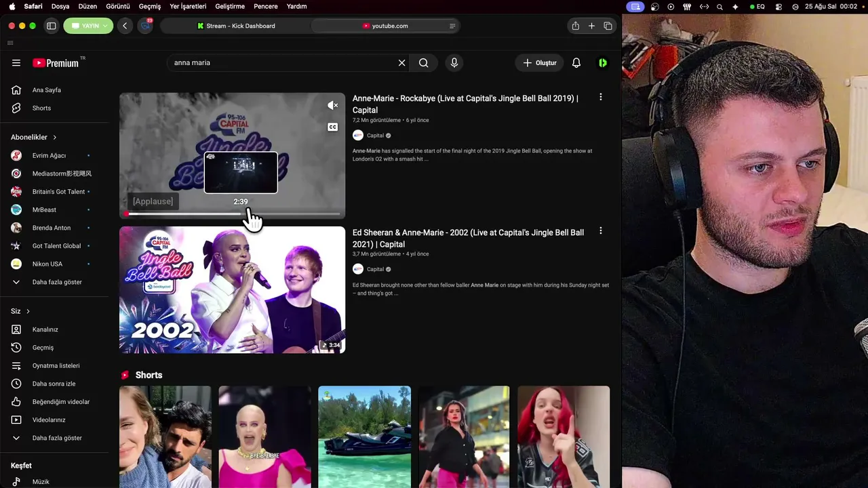Go back with Safari back arrow
The height and width of the screenshot is (488, 868).
(125, 26)
